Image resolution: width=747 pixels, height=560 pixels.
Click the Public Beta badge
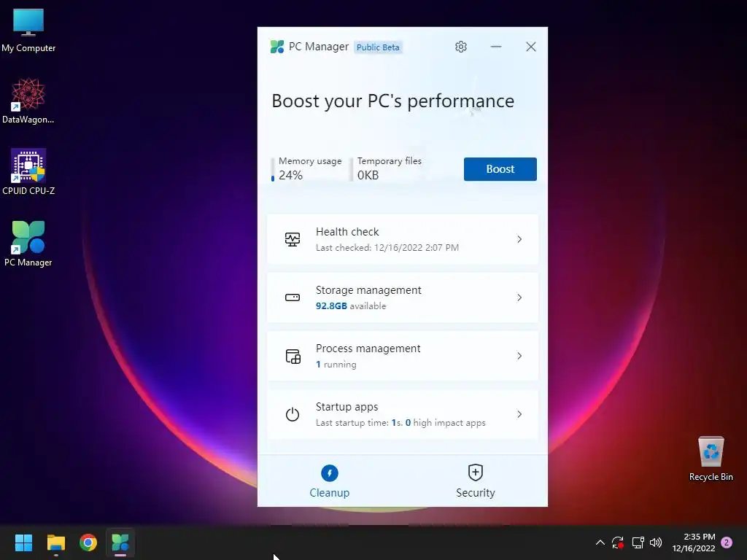(x=378, y=47)
